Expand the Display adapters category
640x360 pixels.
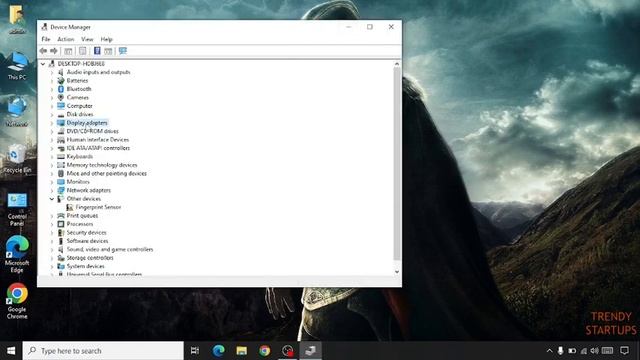(52, 123)
